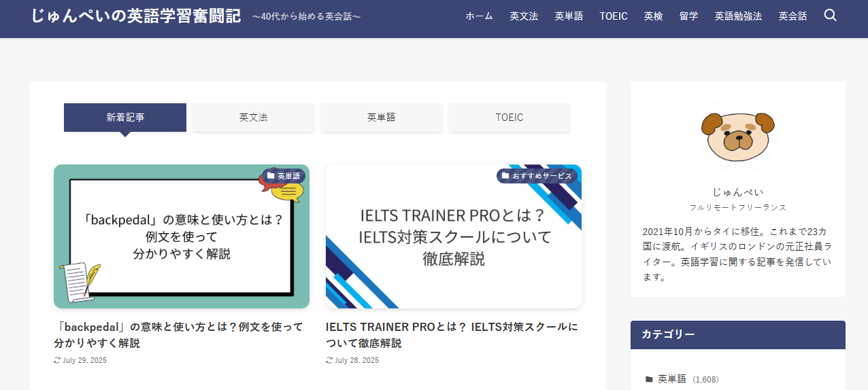Open 英会話 in the top navigation
This screenshot has height=390, width=868.
click(792, 16)
